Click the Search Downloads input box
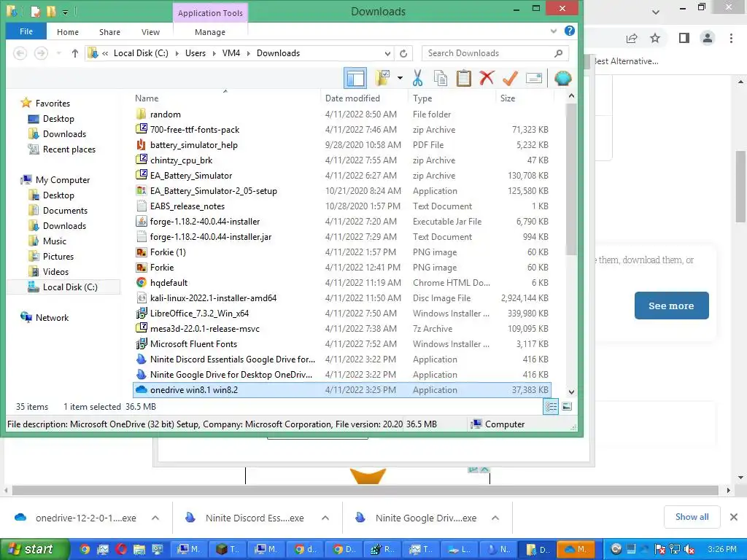This screenshot has width=747, height=560. [495, 53]
